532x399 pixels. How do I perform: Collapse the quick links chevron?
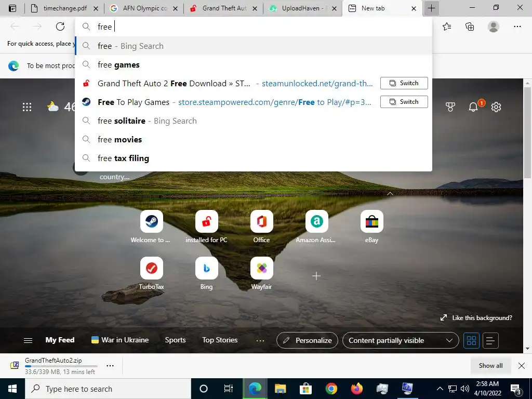390,194
